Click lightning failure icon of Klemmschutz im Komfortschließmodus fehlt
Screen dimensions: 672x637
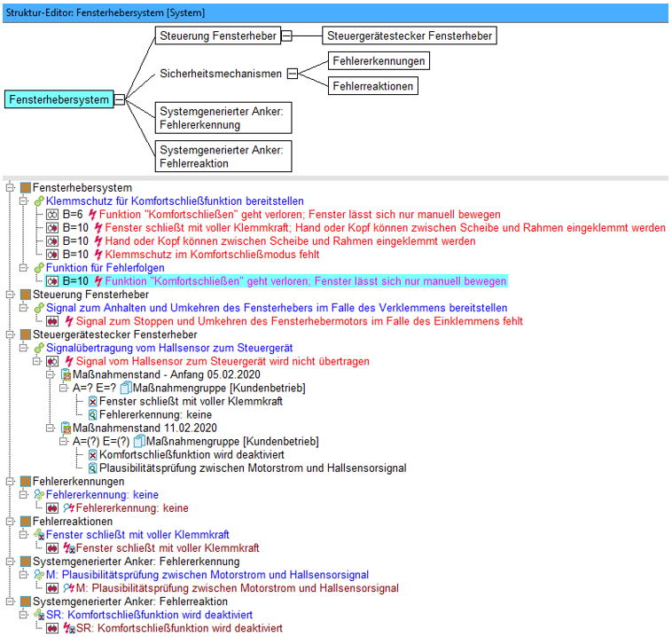click(x=98, y=255)
